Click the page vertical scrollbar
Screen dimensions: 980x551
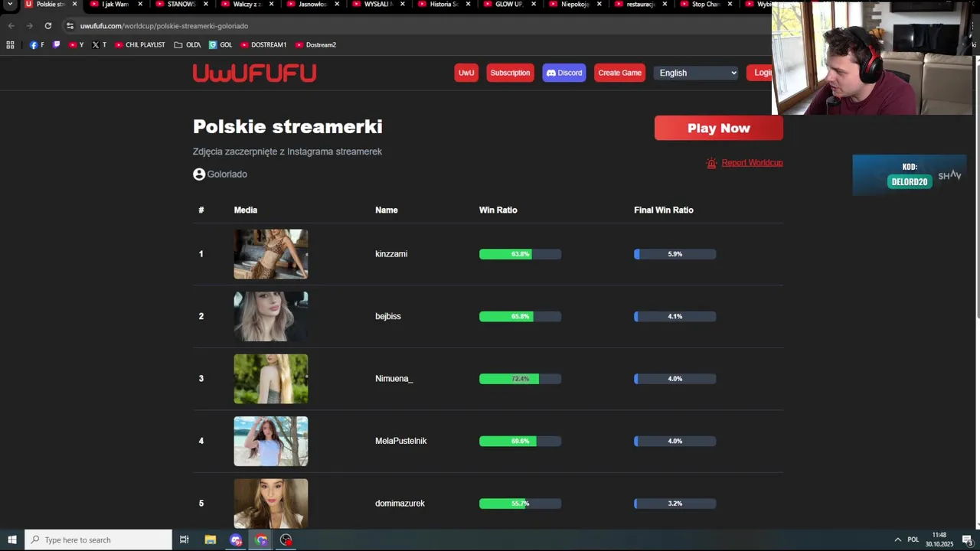point(977,192)
